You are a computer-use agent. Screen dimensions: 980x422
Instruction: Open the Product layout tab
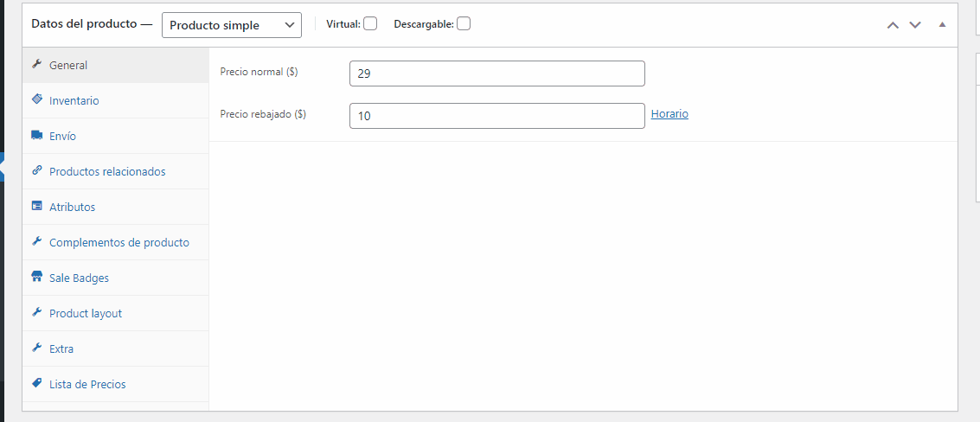(86, 313)
